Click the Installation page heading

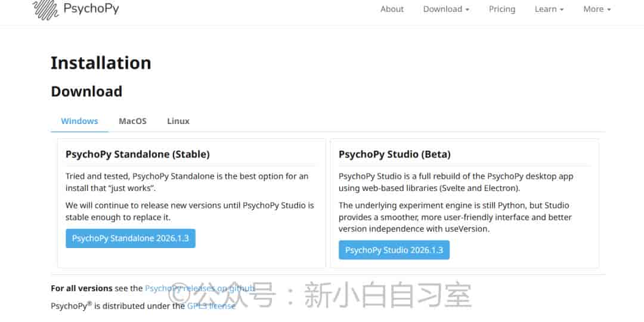[x=101, y=63]
